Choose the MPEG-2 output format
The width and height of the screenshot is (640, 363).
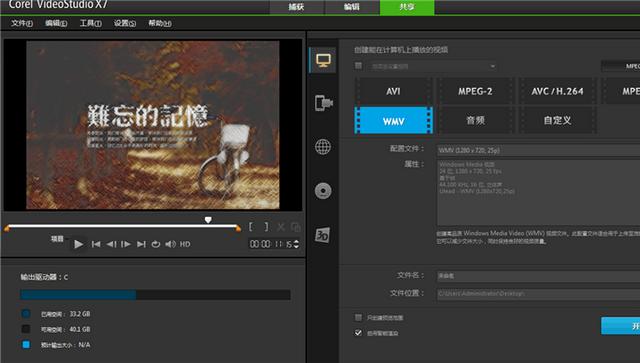(475, 91)
